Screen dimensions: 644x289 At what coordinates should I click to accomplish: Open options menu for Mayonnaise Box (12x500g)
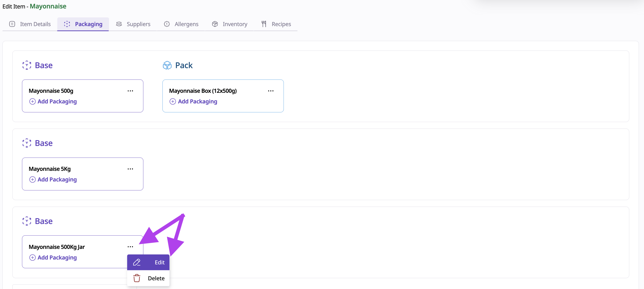pos(271,91)
